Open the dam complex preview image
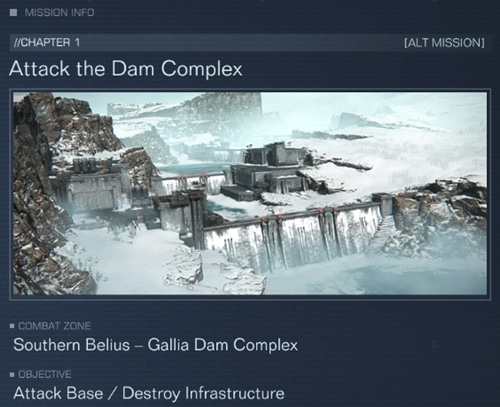Screen dimensions: 500x407 click(x=250, y=194)
